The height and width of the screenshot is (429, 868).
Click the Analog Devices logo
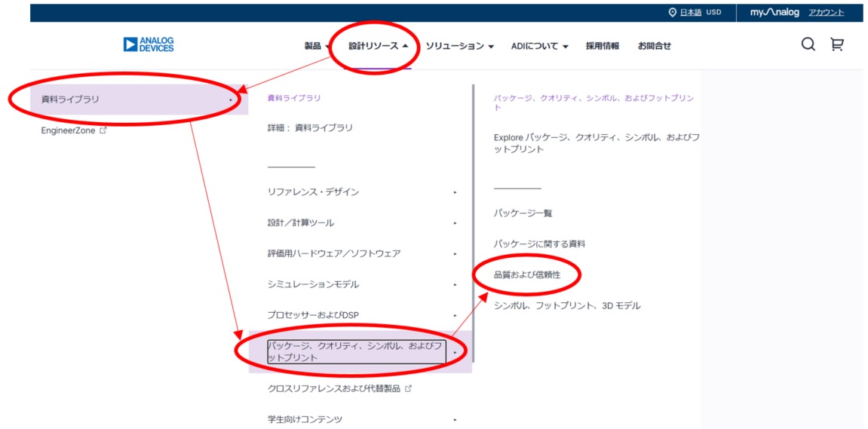pos(149,45)
